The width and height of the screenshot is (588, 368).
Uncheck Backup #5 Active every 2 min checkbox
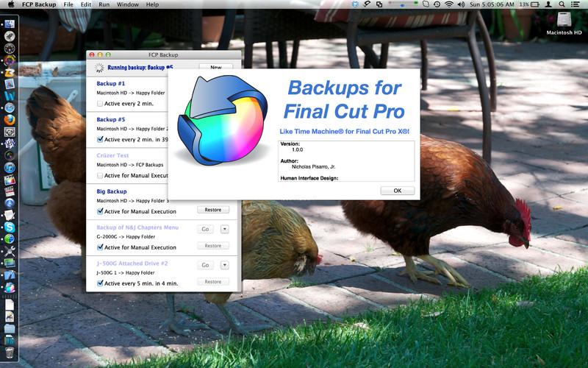pos(100,139)
